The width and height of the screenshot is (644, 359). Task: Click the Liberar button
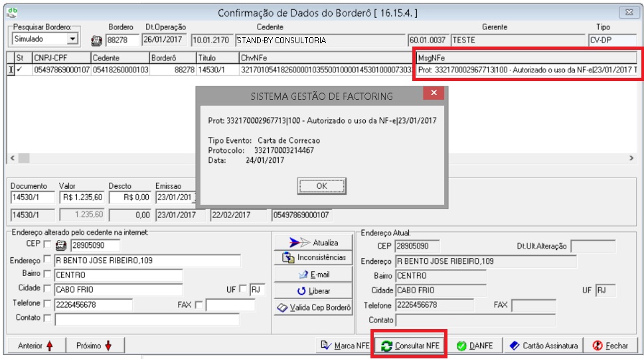tap(313, 291)
